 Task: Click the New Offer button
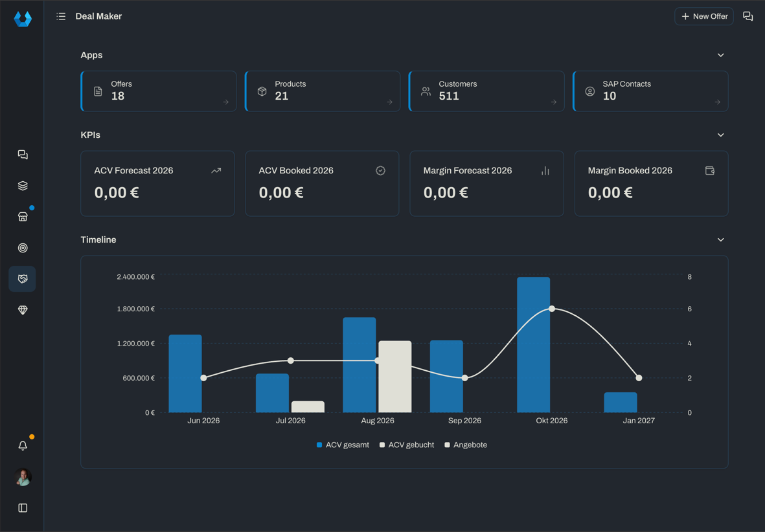click(x=704, y=17)
